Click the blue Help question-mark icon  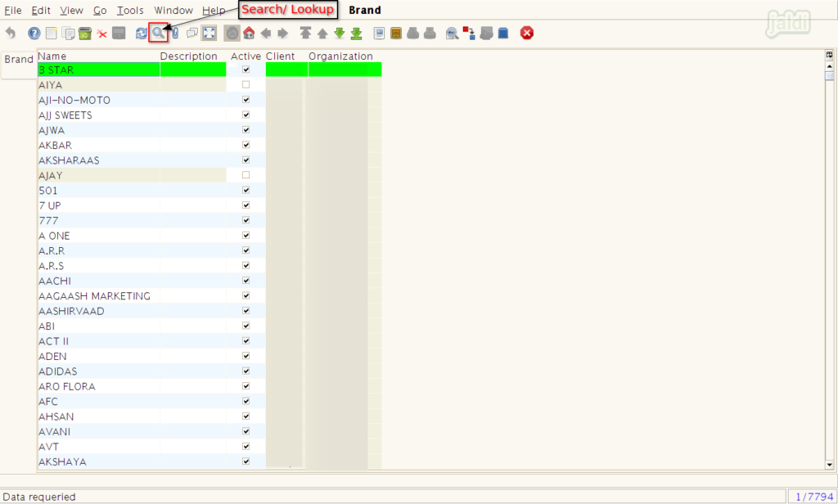point(34,34)
